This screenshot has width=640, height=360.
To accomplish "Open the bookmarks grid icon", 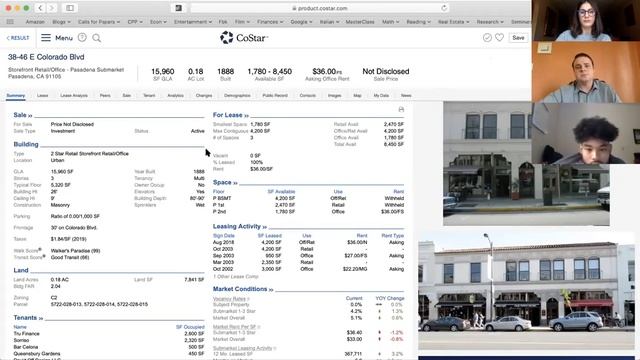I will (10, 22).
